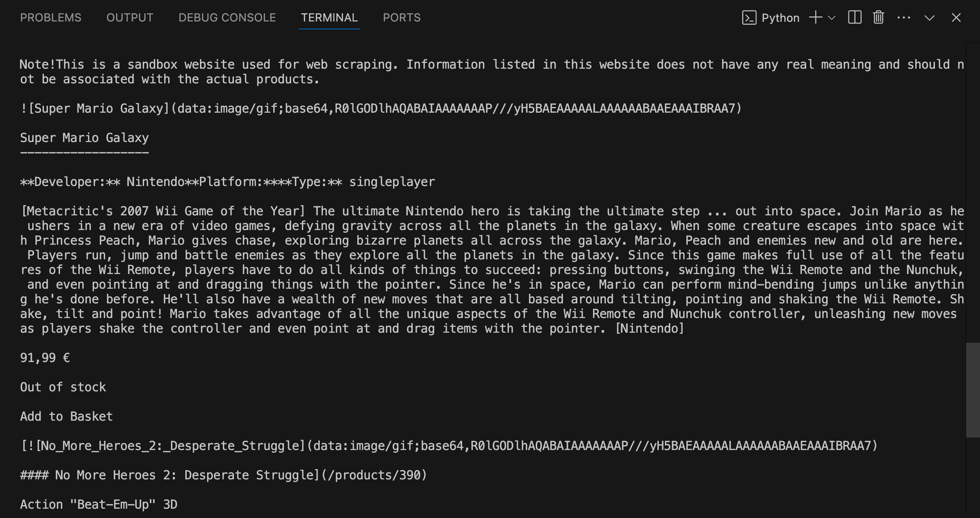Show the PORTS tab

click(402, 18)
